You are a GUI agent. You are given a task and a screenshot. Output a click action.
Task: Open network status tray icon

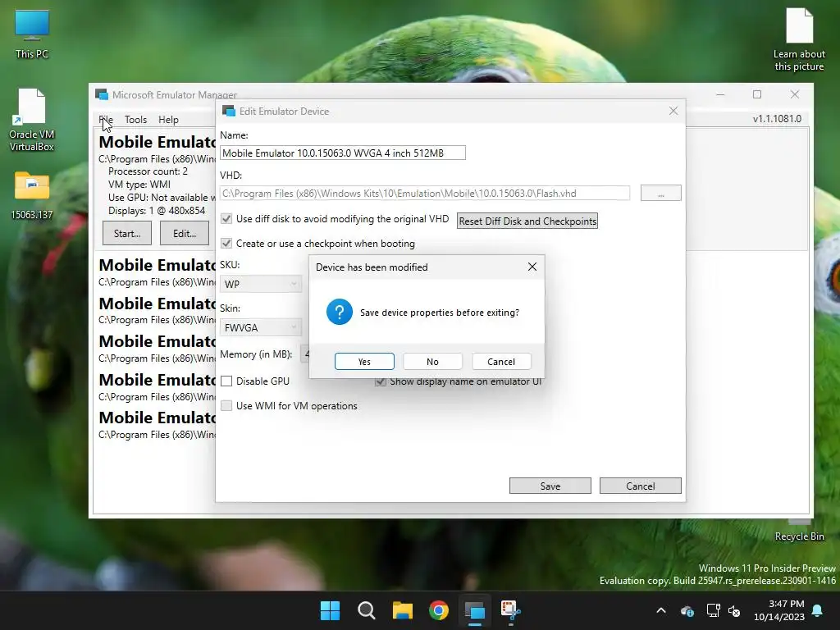coord(713,610)
